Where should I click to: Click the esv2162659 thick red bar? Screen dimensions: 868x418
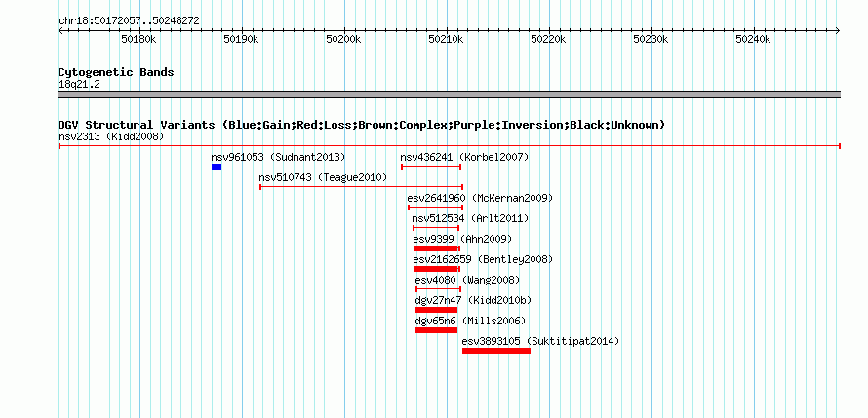(436, 269)
